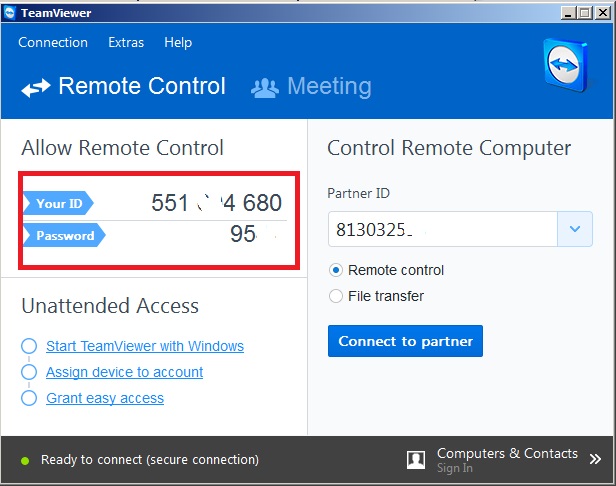Click Ready to connect status text
This screenshot has width=616, height=486.
pos(150,460)
